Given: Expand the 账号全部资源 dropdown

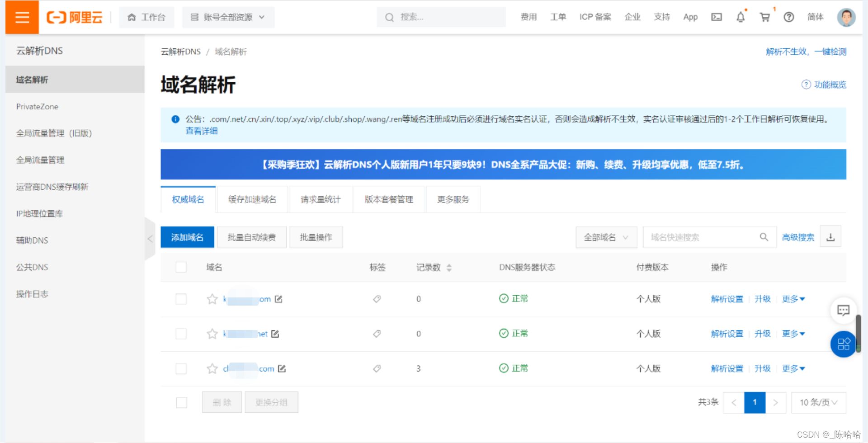Looking at the screenshot, I should [228, 17].
